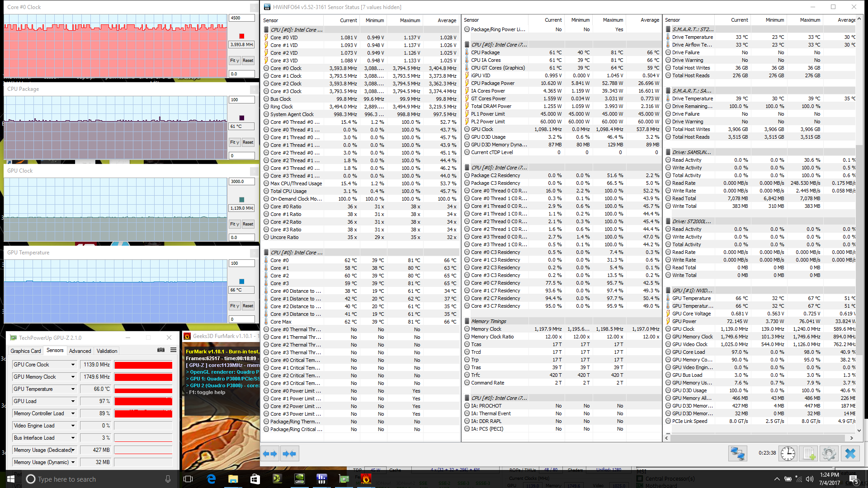Click the right arrow of the horizontal scrollbar
Viewport: 868px width, 488px height.
(852, 438)
